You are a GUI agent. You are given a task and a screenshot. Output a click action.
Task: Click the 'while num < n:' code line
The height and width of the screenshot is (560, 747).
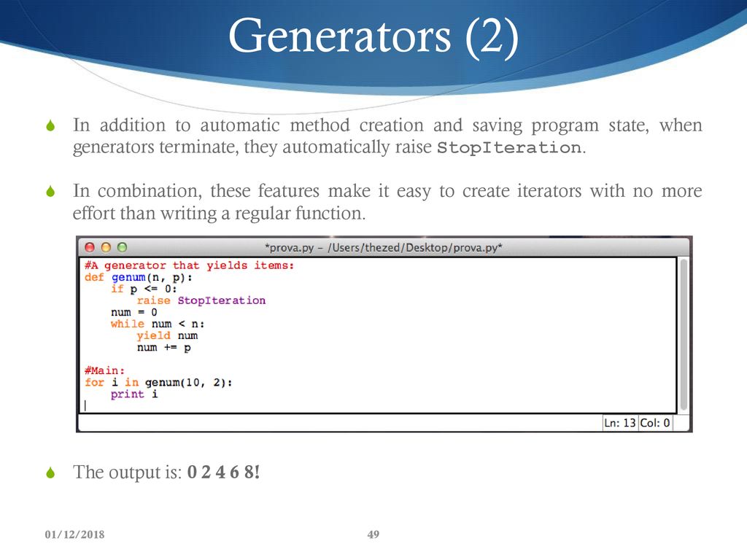pos(158,324)
